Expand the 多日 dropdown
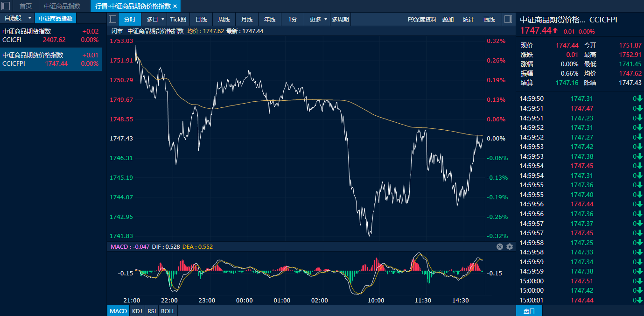 click(x=163, y=19)
